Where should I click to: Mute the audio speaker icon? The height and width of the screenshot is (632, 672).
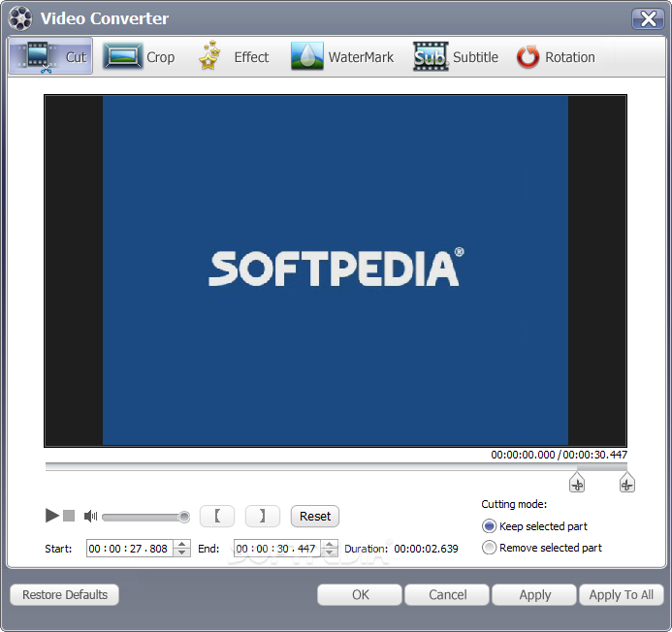tap(90, 517)
